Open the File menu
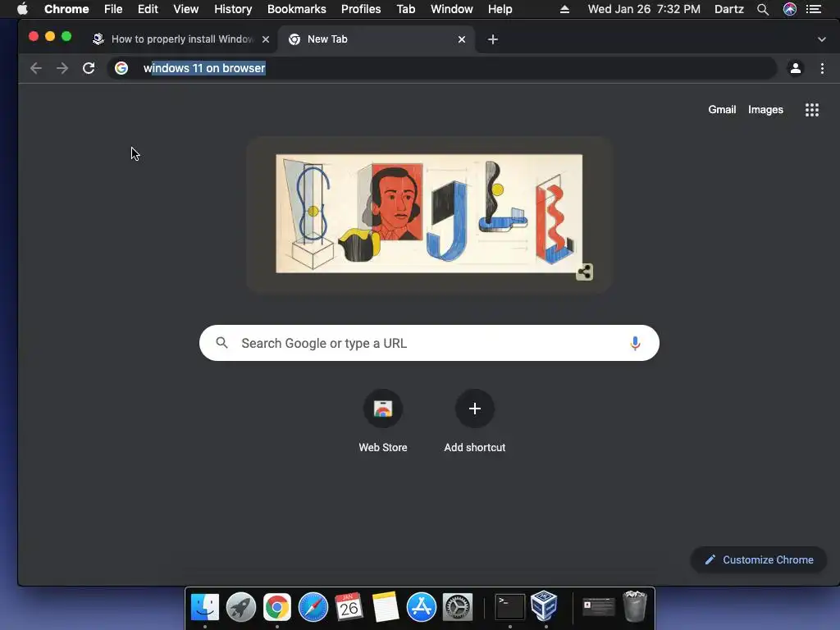This screenshot has height=630, width=840. [113, 9]
